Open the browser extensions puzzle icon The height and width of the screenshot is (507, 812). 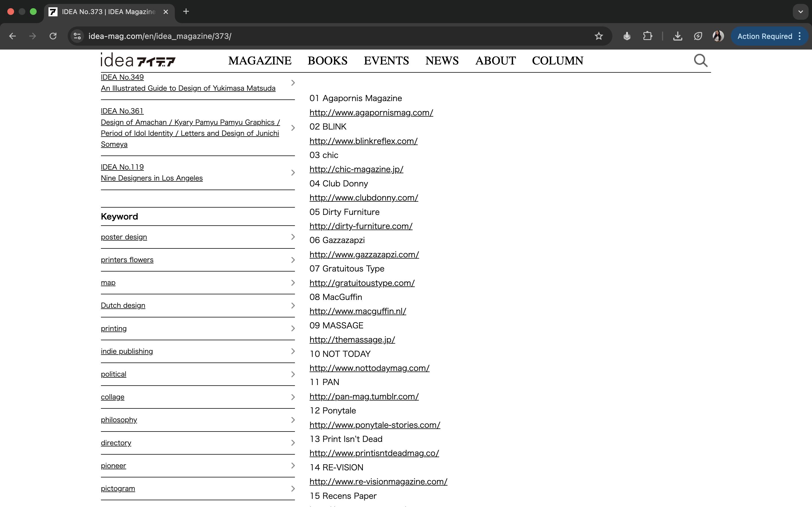click(x=647, y=36)
